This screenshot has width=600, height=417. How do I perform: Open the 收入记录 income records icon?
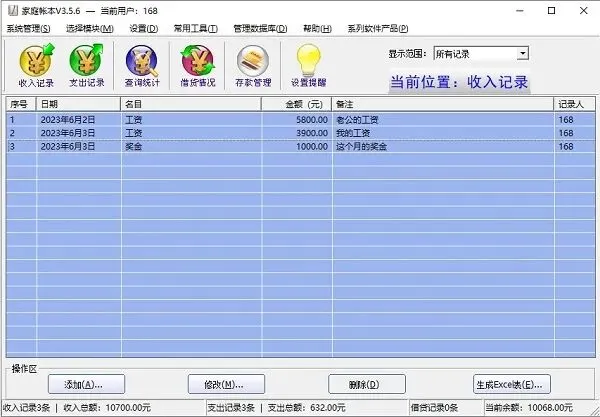(36, 65)
